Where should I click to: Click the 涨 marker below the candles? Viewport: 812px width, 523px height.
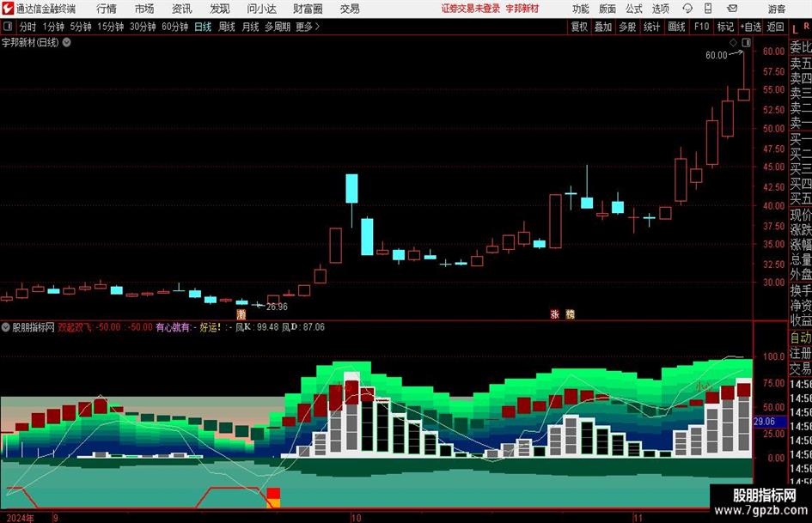click(x=554, y=313)
